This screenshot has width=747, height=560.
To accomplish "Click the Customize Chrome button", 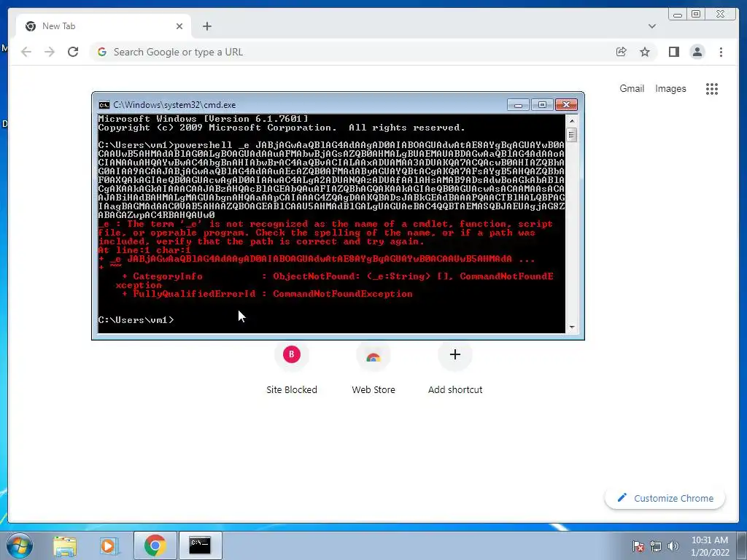I will pyautogui.click(x=665, y=498).
